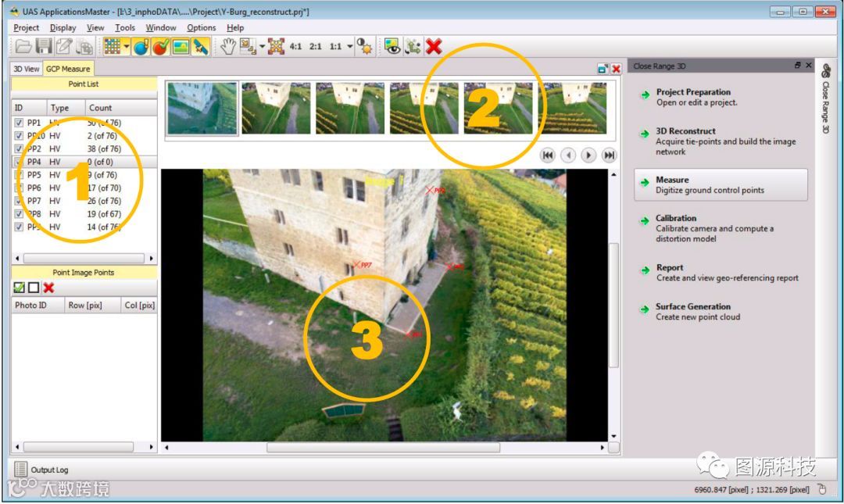
Task: Undock the Close Range 3D panel
Action: 797,65
